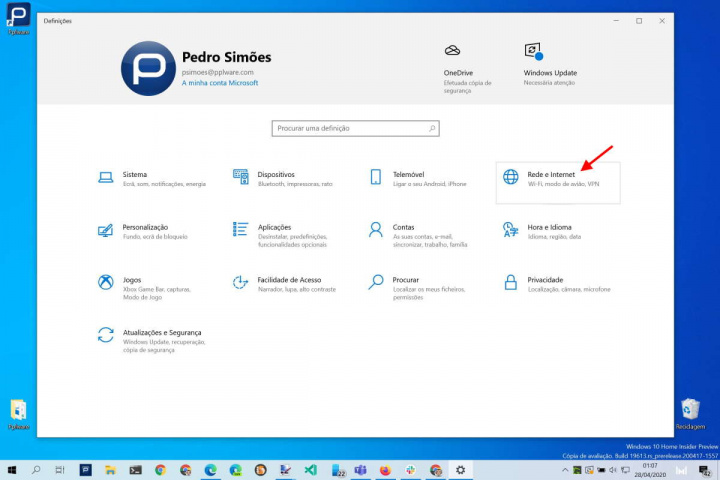Open Atualizações e Segurança icon

pos(105,335)
